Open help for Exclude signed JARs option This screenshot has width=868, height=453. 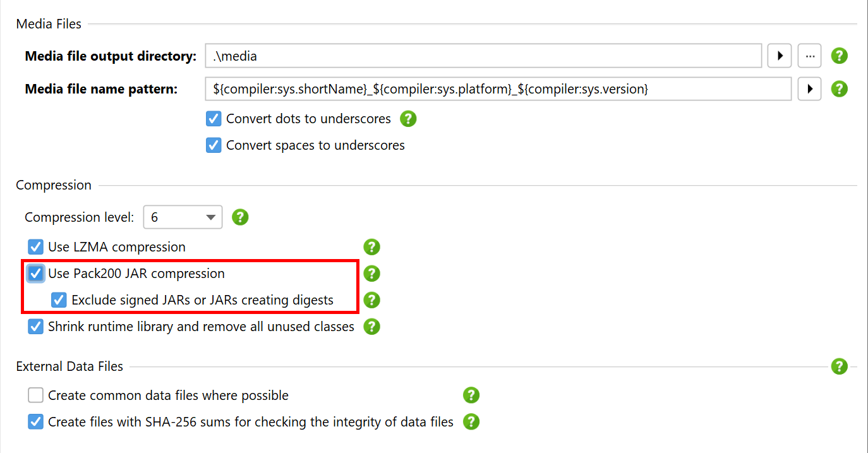coord(372,300)
